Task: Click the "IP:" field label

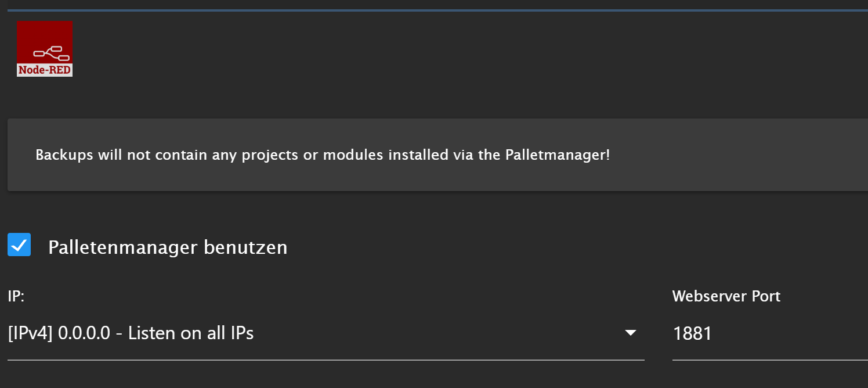Action: [16, 296]
